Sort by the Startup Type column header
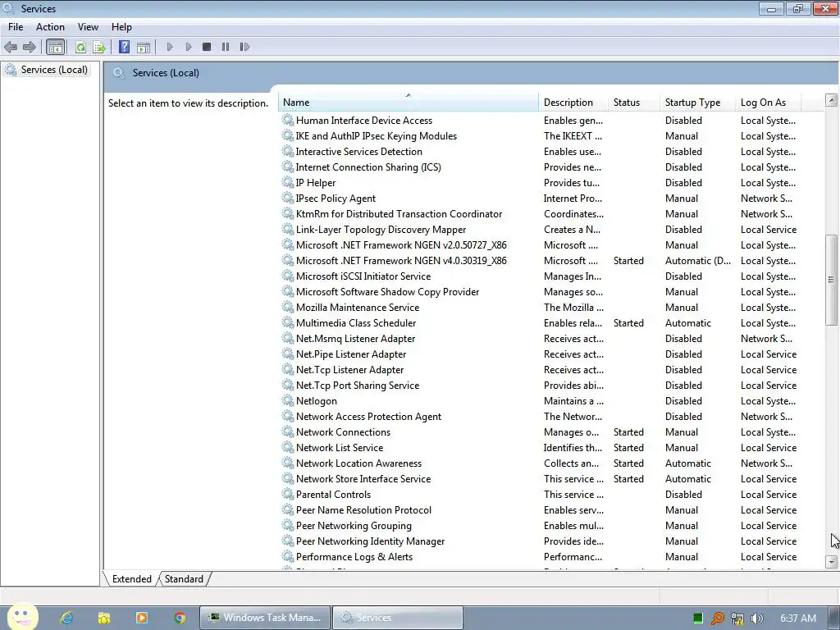The width and height of the screenshot is (840, 630). (697, 103)
